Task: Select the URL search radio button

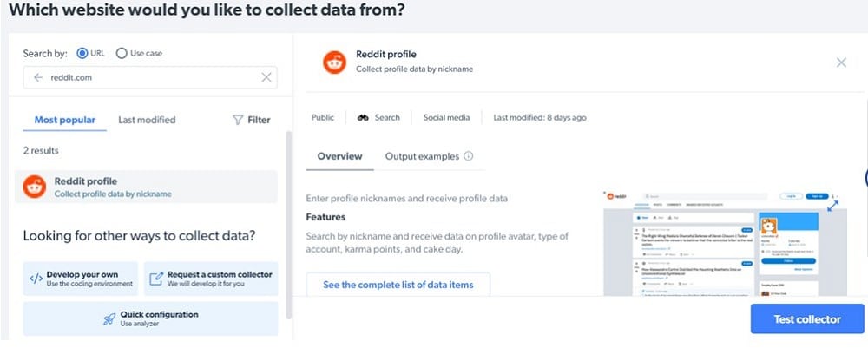Action: click(x=82, y=54)
